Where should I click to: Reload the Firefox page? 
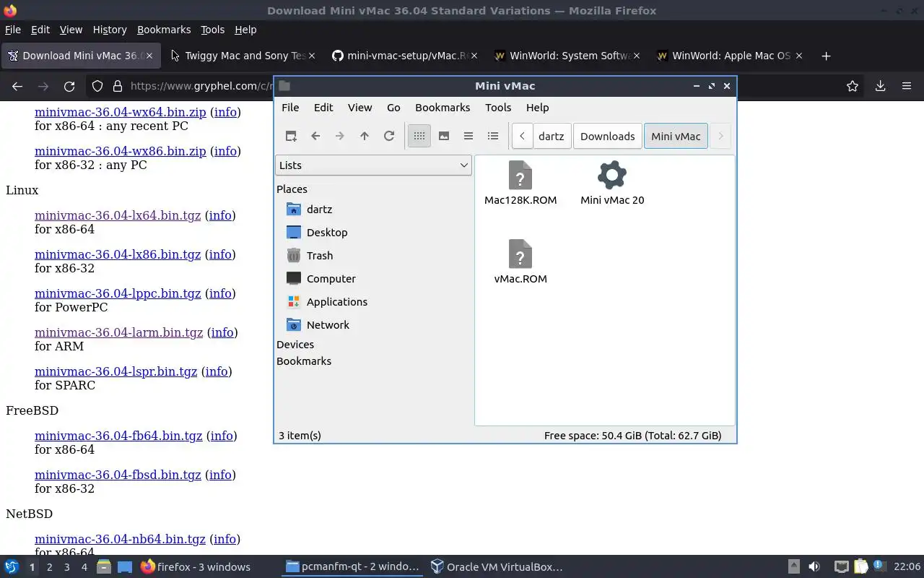click(69, 86)
